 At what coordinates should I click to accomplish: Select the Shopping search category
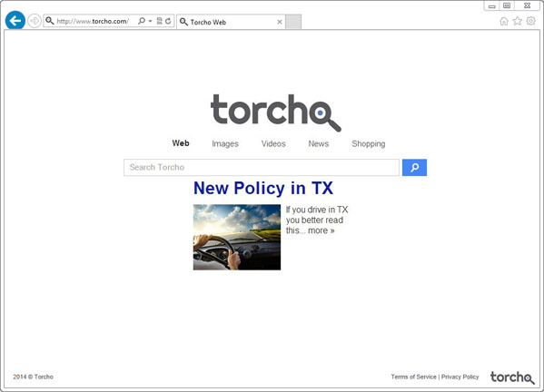[x=369, y=144]
